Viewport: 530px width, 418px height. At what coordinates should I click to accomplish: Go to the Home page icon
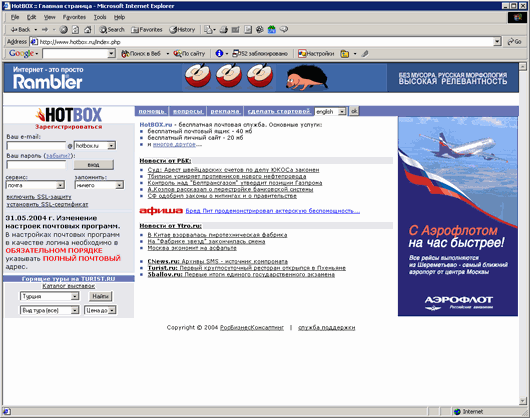pyautogui.click(x=88, y=30)
